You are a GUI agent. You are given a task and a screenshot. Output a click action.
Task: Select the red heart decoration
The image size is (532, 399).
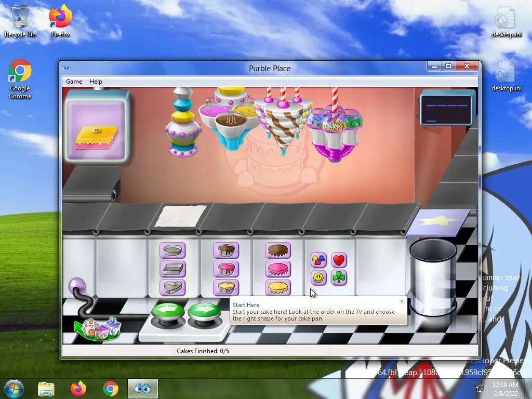pos(339,260)
